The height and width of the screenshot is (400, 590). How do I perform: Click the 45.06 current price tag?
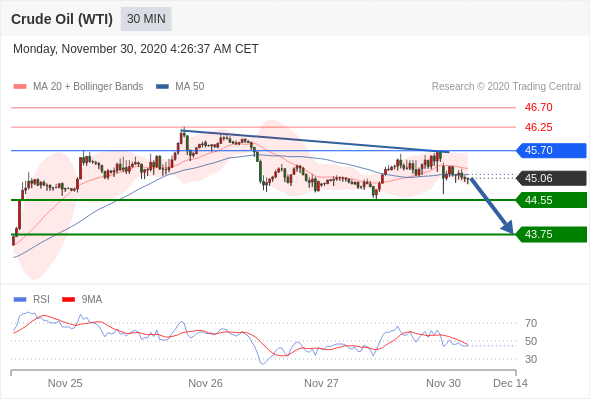click(551, 178)
